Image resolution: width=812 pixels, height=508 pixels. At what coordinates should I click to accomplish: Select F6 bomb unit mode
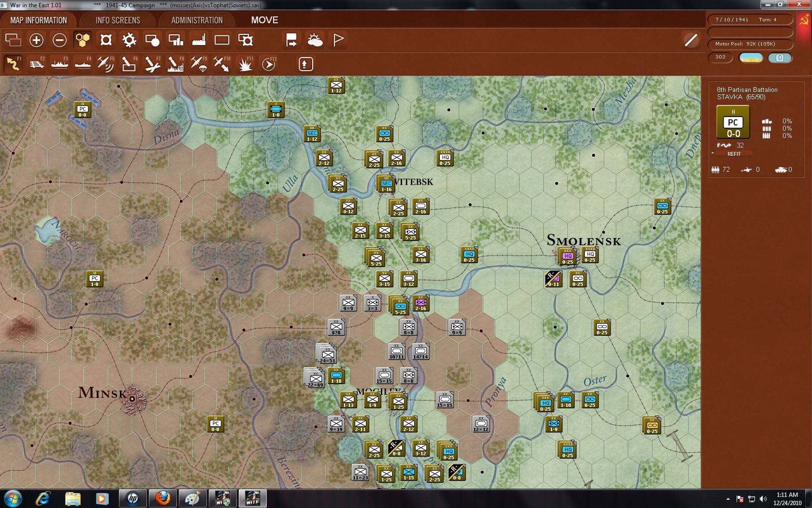[129, 64]
